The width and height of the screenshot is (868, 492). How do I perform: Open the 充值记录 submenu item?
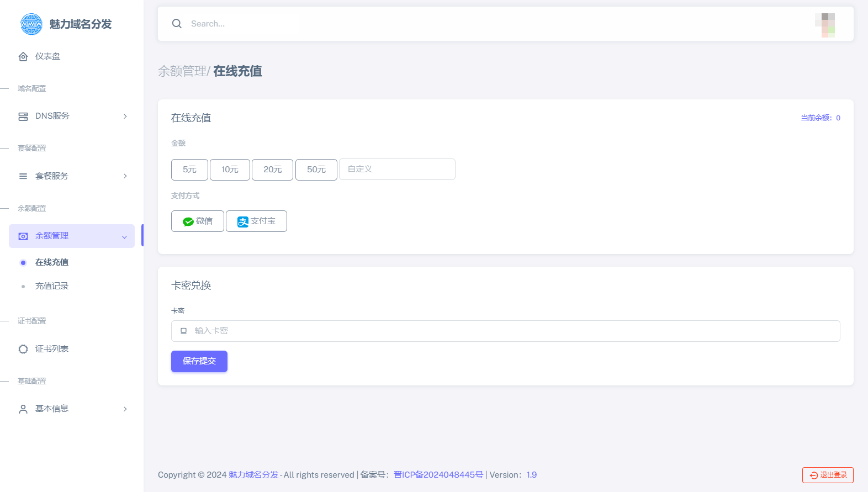click(52, 286)
